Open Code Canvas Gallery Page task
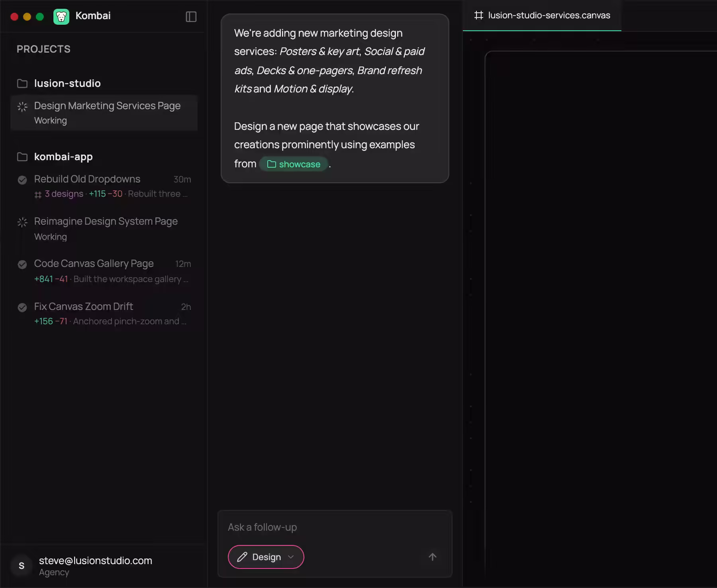The image size is (717, 588). pos(104,271)
